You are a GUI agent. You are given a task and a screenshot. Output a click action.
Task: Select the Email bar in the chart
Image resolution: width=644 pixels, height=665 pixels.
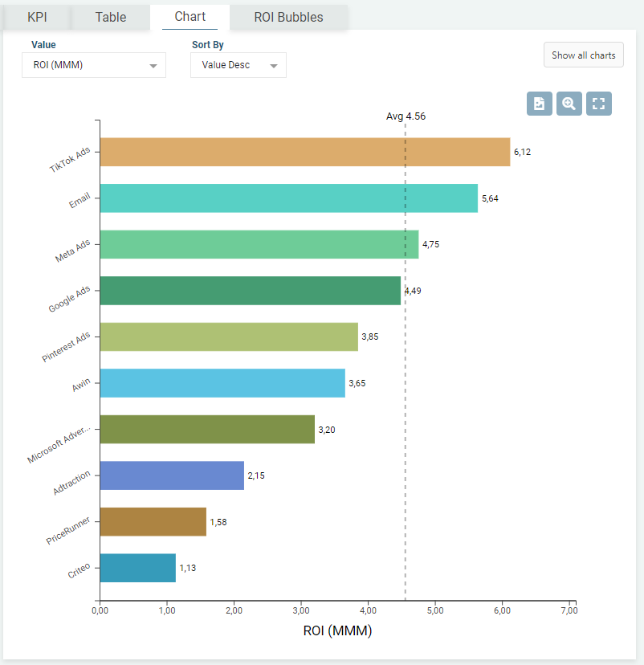[x=288, y=198]
